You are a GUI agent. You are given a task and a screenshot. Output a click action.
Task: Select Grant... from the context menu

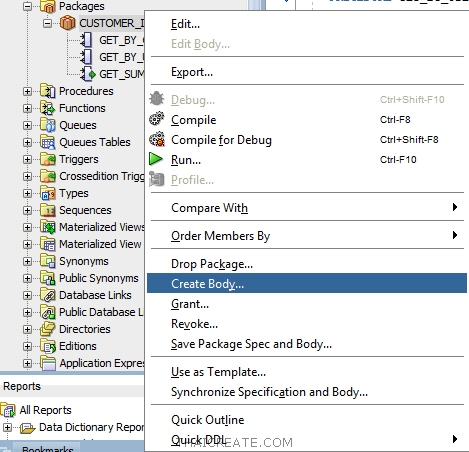[307, 304]
